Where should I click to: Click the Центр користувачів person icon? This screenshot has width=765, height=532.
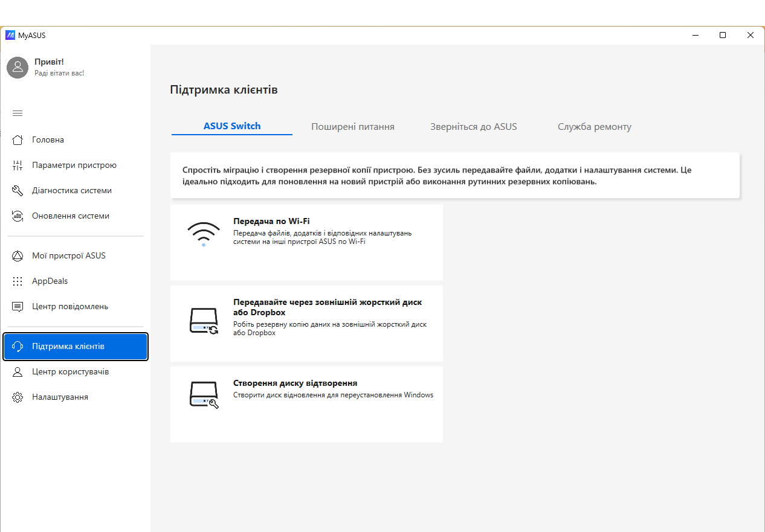coord(18,372)
